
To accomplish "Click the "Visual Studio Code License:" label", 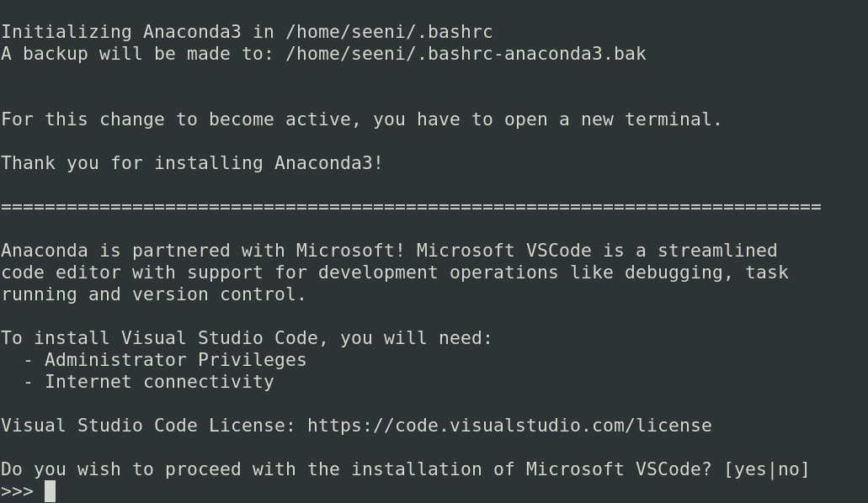I will tap(148, 426).
